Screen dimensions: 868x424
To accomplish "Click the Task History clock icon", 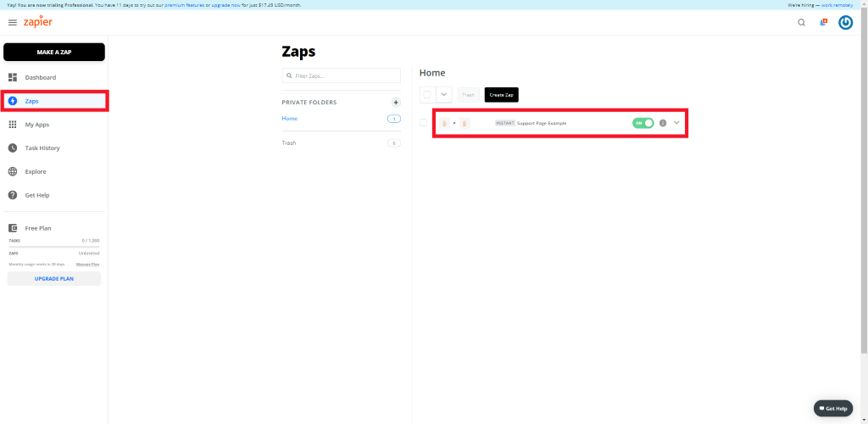I will click(13, 148).
